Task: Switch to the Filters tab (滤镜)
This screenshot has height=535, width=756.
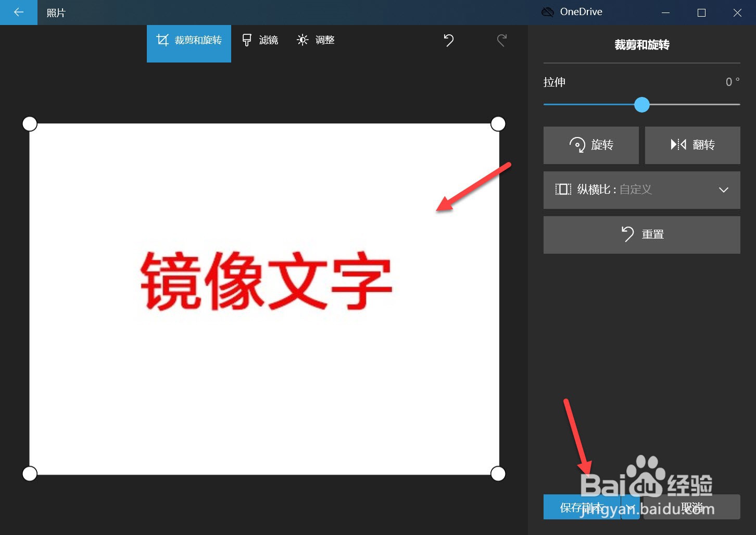Action: point(260,40)
